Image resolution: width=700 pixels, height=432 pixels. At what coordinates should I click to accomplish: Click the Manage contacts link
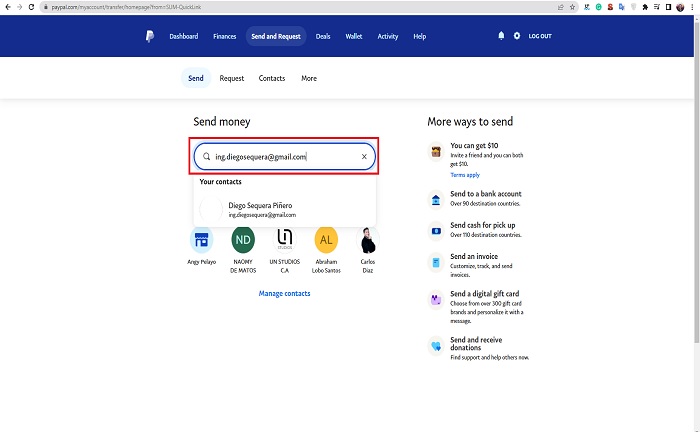284,293
